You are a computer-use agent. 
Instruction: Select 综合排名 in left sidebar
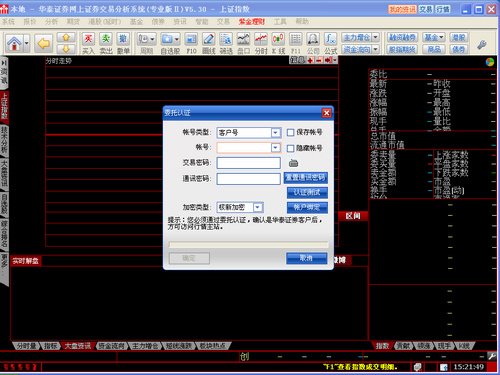tap(4, 234)
